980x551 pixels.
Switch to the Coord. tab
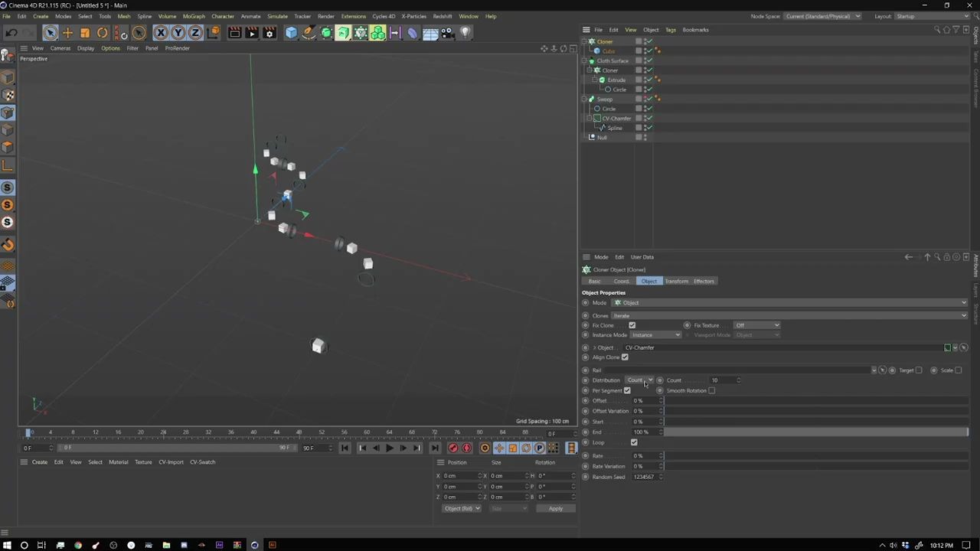(x=622, y=281)
